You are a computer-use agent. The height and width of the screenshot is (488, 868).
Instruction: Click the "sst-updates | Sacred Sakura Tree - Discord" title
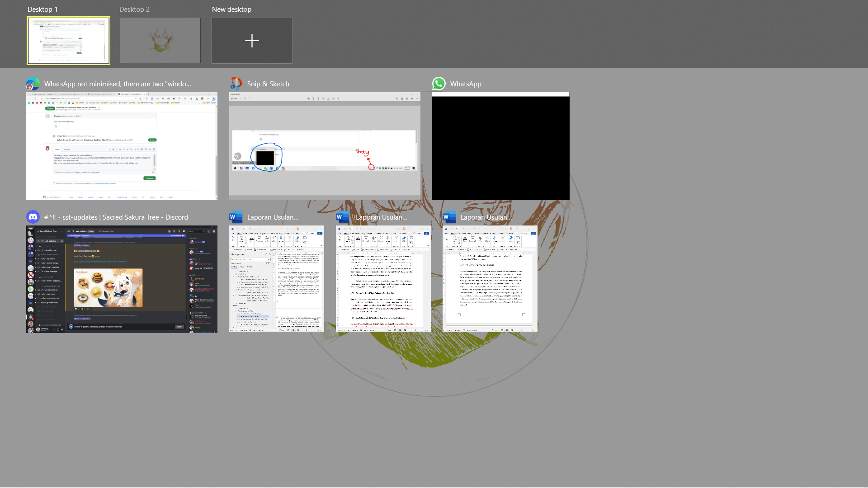[x=116, y=217]
